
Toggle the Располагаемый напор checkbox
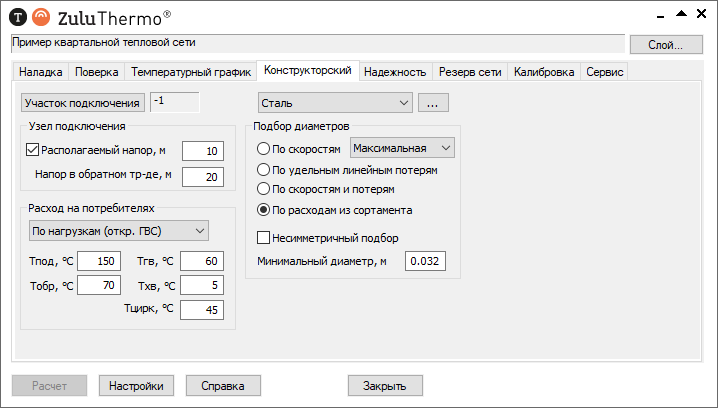(x=30, y=151)
